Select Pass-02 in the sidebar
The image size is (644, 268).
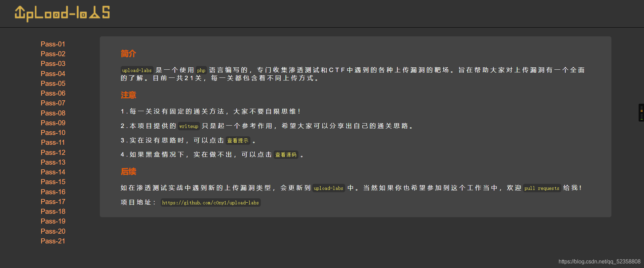[53, 54]
